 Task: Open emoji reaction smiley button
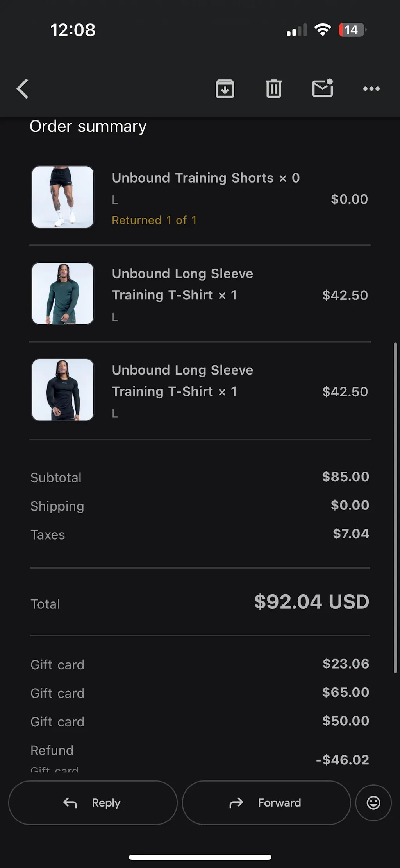[x=373, y=803]
